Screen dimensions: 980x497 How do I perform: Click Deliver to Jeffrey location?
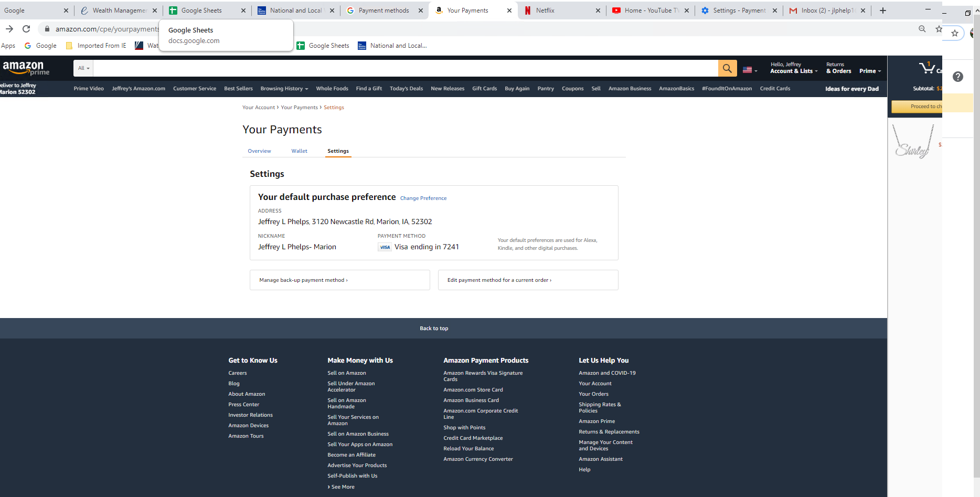tap(18, 89)
